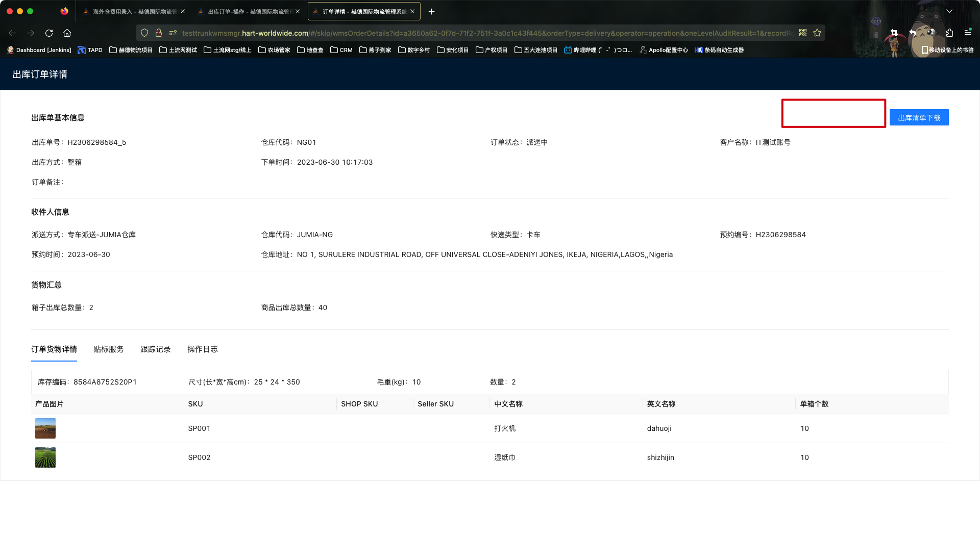This screenshot has width=980, height=538.
Task: Select the 操作日志 tab
Action: [x=202, y=349]
